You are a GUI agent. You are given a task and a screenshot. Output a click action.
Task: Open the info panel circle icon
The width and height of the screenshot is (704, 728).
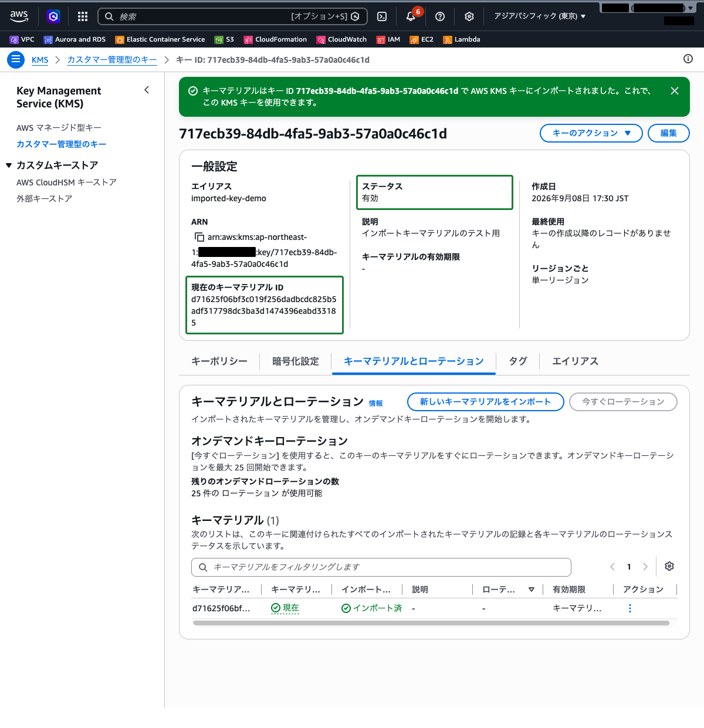click(x=688, y=59)
